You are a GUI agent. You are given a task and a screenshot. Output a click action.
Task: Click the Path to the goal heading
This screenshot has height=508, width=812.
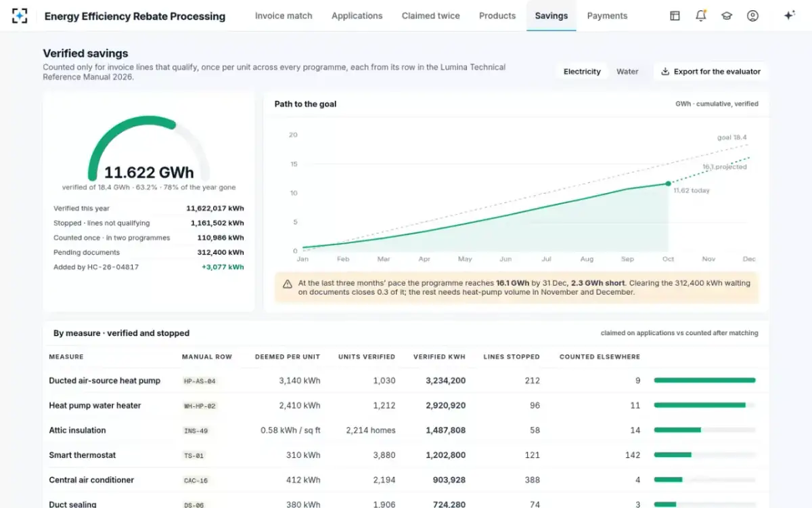click(305, 104)
